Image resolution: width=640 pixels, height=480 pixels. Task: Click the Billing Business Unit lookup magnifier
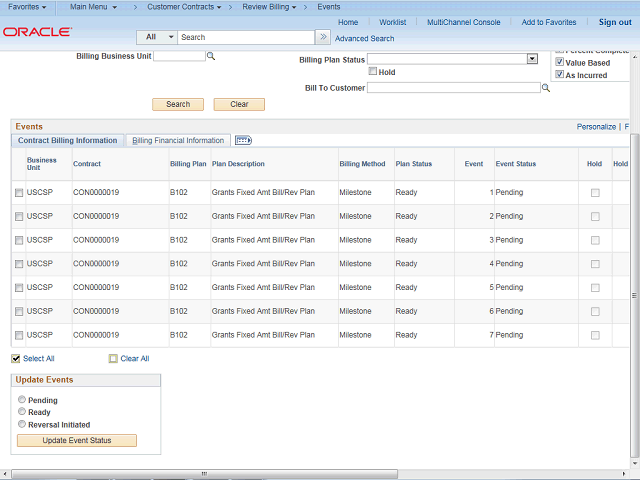211,57
